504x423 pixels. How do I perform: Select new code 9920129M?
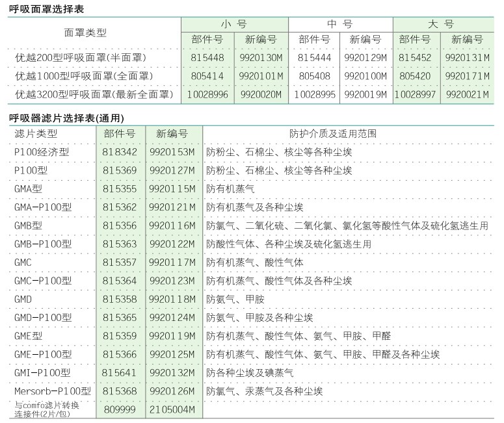pyautogui.click(x=365, y=58)
